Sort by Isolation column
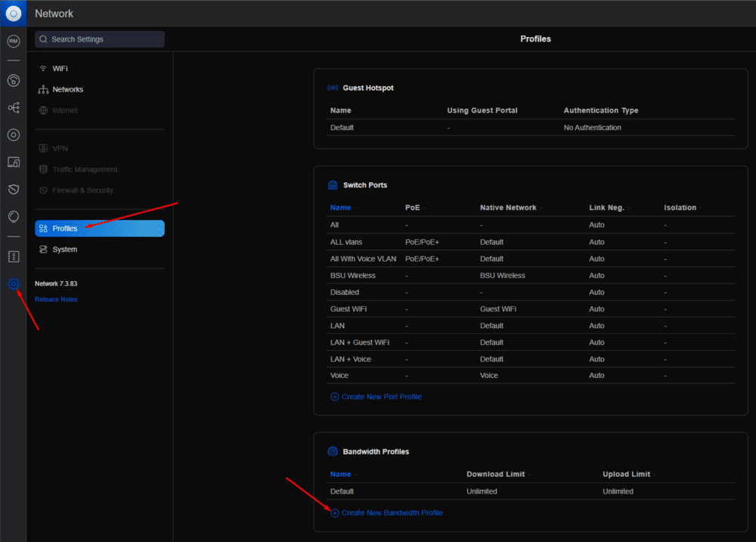 pos(680,208)
